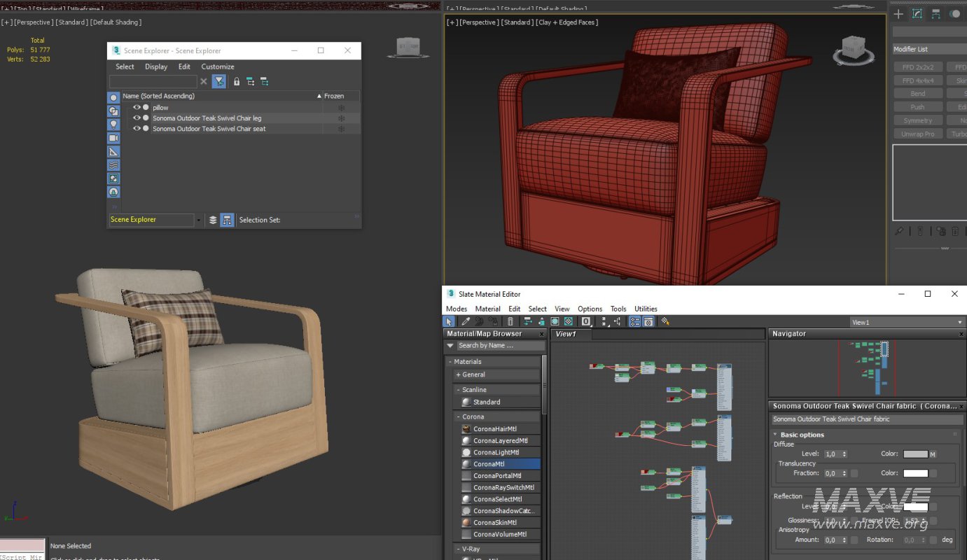Toggle visibility of Sonoma Chair leg object
The height and width of the screenshot is (560, 967).
coord(137,118)
